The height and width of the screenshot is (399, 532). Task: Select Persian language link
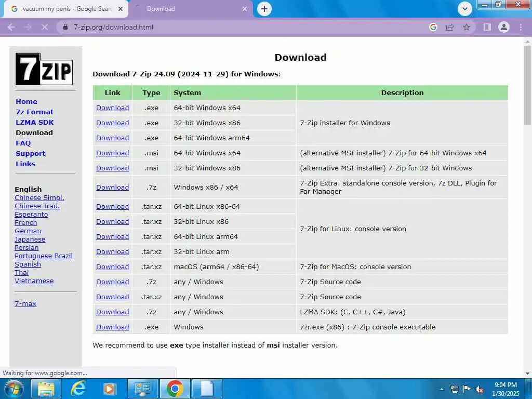point(26,248)
